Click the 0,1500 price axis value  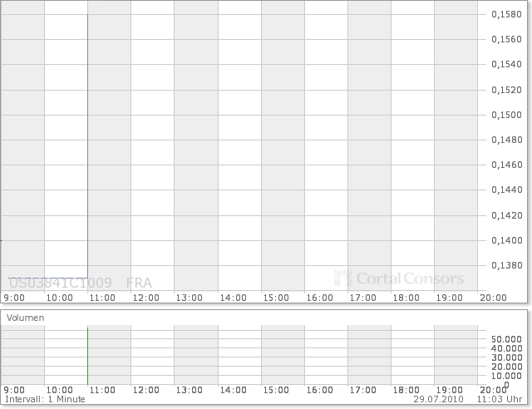[x=506, y=115]
